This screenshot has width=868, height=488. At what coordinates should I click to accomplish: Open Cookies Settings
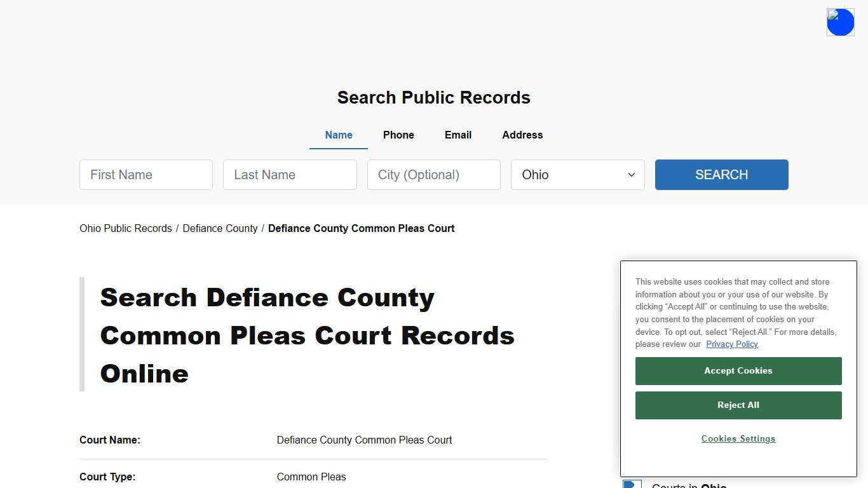(x=738, y=438)
